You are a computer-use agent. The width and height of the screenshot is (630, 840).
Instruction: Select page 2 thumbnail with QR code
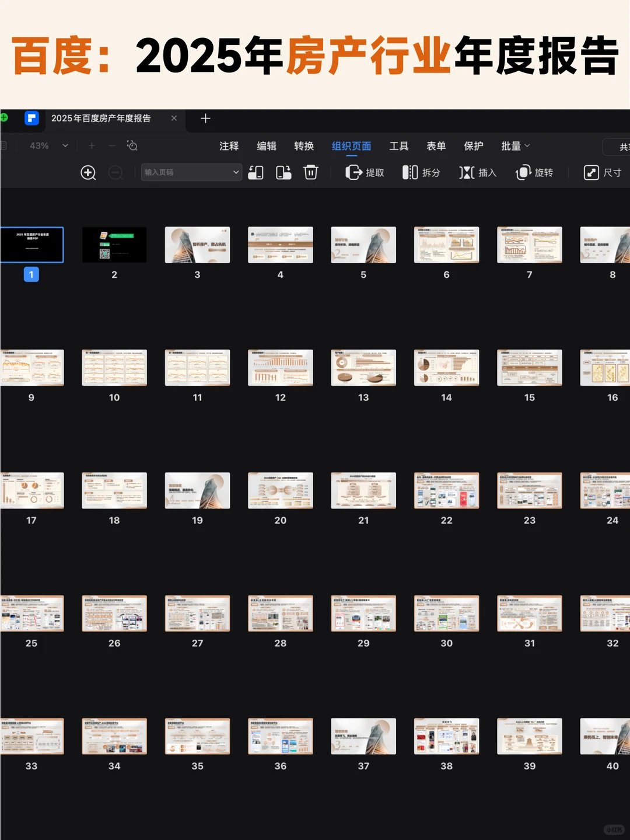(x=114, y=245)
